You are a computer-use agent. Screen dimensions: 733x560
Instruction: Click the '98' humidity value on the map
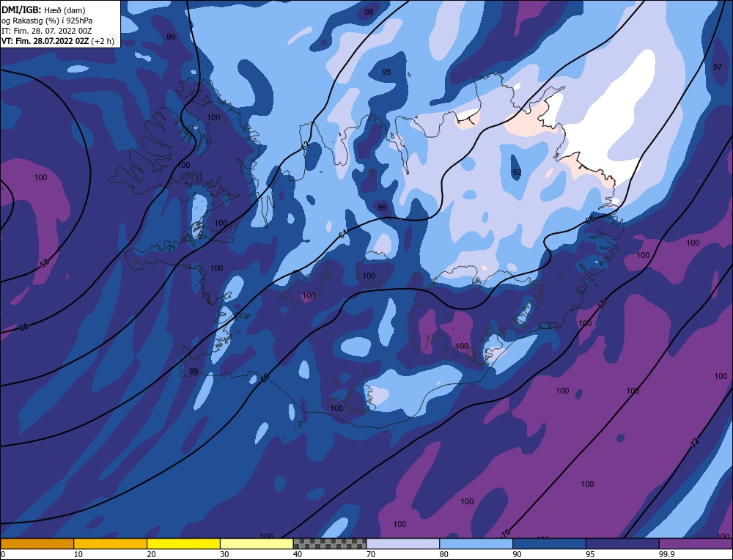point(369,12)
